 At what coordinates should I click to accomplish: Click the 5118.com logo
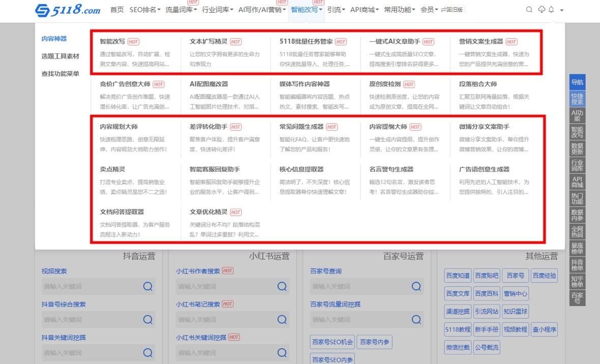point(66,9)
